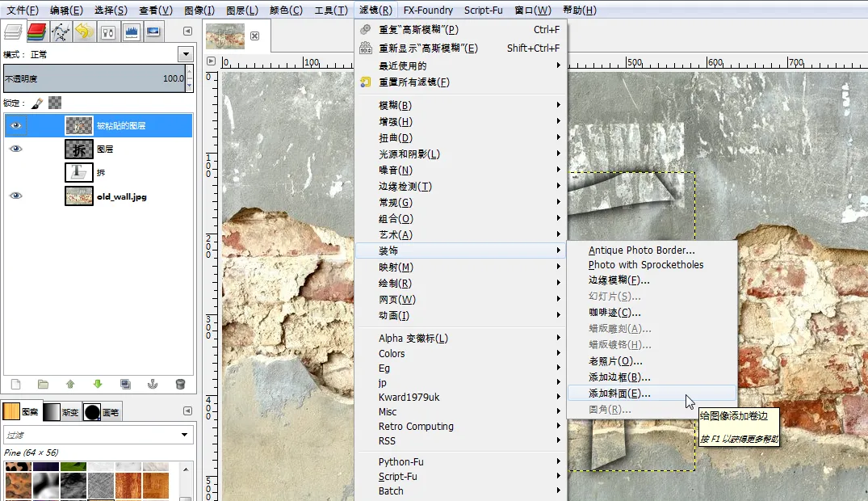Duplicate the layer icon
Image resolution: width=868 pixels, height=501 pixels.
pos(126,384)
